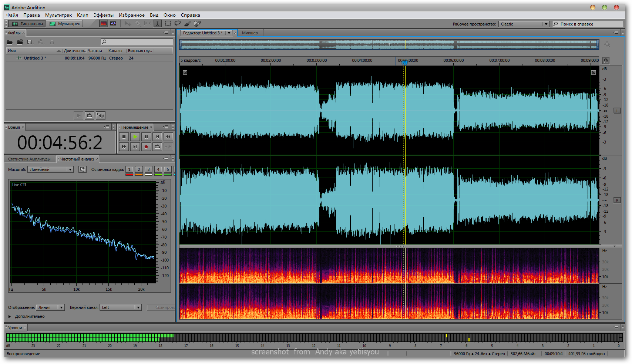The image size is (632, 364).
Task: Switch to the Статистика Амплитуды tab
Action: [30, 159]
